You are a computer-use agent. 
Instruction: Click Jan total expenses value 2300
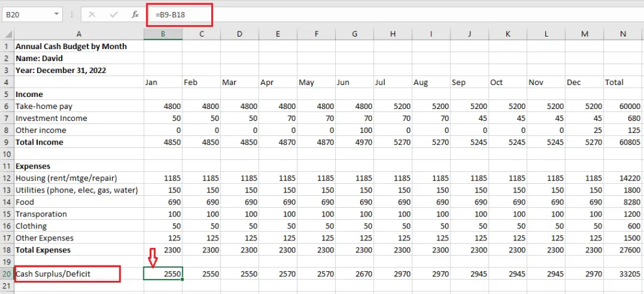[x=163, y=250]
